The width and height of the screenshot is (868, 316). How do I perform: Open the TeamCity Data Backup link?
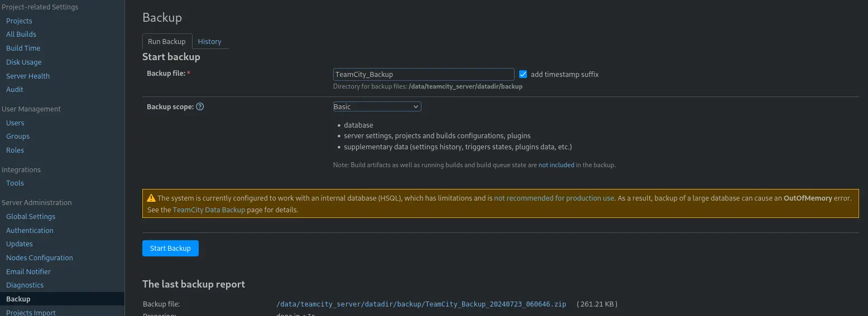[x=209, y=210]
